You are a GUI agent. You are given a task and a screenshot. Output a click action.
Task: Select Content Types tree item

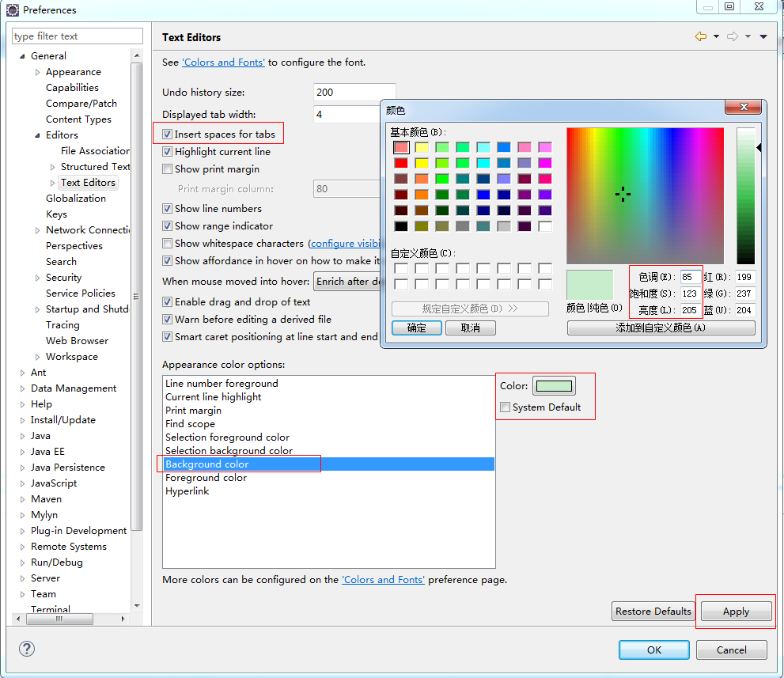(78, 119)
